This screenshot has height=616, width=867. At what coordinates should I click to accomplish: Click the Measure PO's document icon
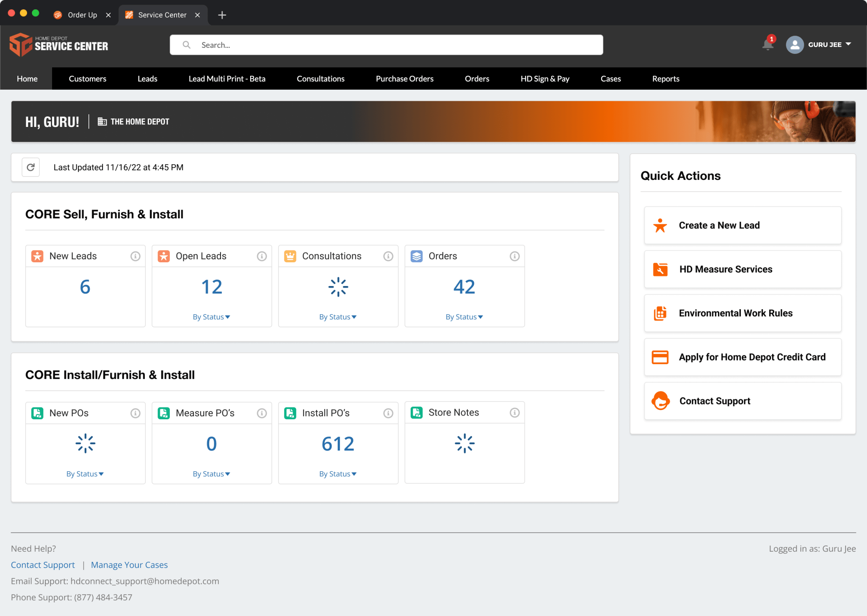pos(164,413)
